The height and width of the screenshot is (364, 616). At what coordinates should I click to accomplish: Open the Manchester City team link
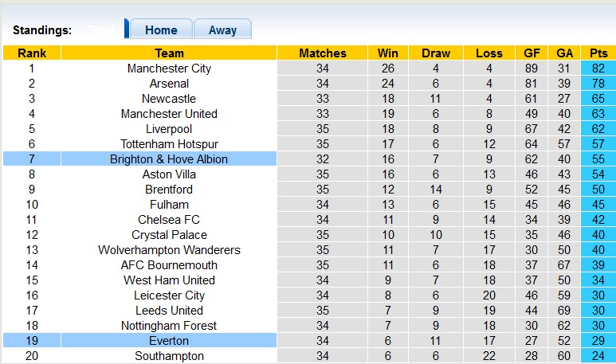pyautogui.click(x=169, y=68)
